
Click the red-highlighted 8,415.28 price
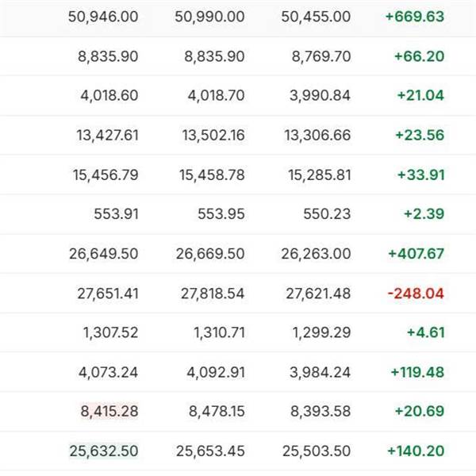click(109, 412)
